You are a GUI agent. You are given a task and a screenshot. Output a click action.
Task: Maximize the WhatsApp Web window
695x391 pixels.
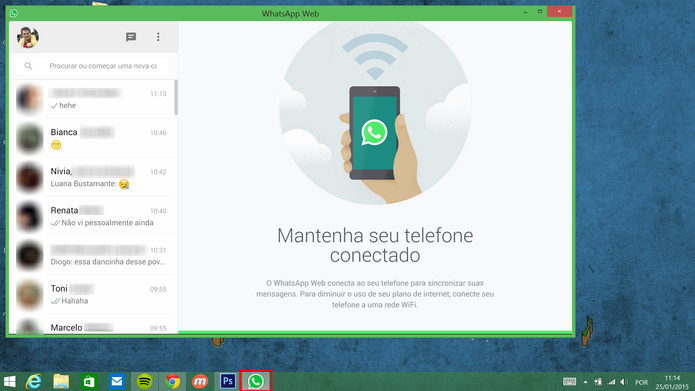[540, 12]
